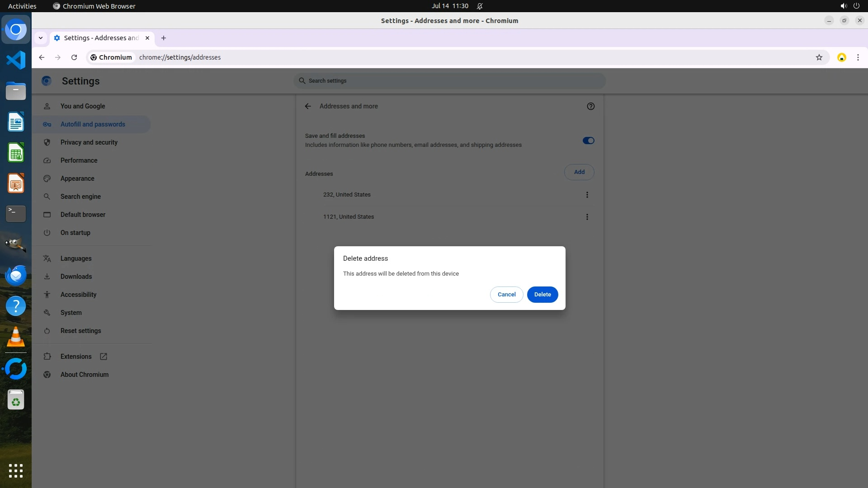This screenshot has width=868, height=488.
Task: Expand the tab search dropdown arrow
Action: (41, 38)
